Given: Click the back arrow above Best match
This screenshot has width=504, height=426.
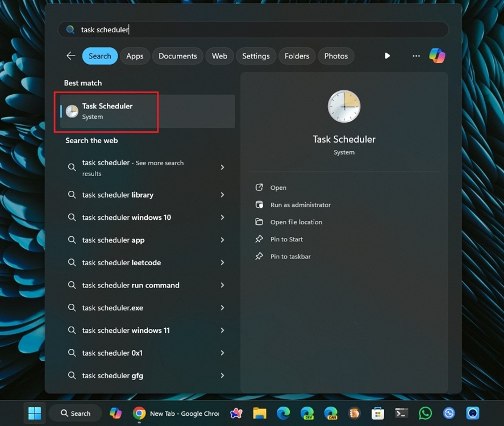Looking at the screenshot, I should [x=70, y=56].
